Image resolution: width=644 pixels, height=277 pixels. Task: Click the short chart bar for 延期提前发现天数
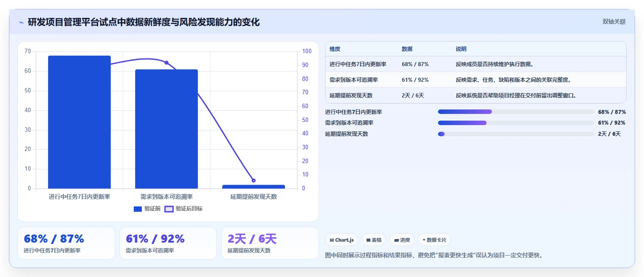253,187
